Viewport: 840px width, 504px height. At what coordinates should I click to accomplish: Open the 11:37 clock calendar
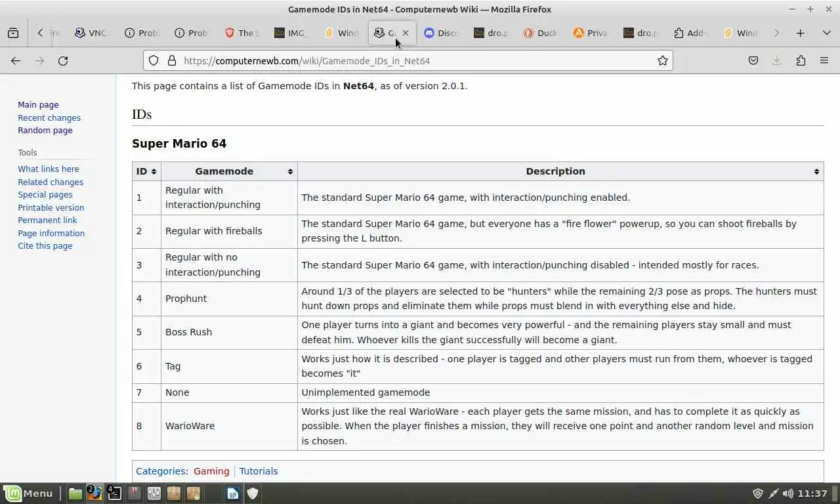(812, 493)
